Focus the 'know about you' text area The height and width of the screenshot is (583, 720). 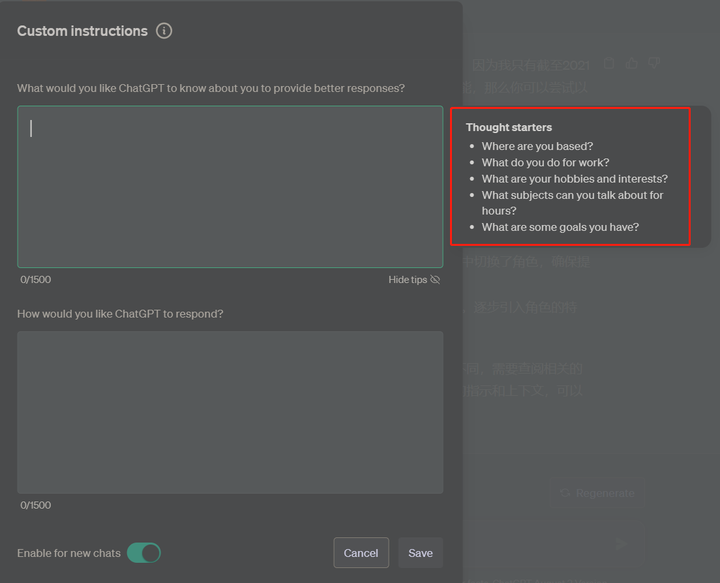pyautogui.click(x=230, y=187)
